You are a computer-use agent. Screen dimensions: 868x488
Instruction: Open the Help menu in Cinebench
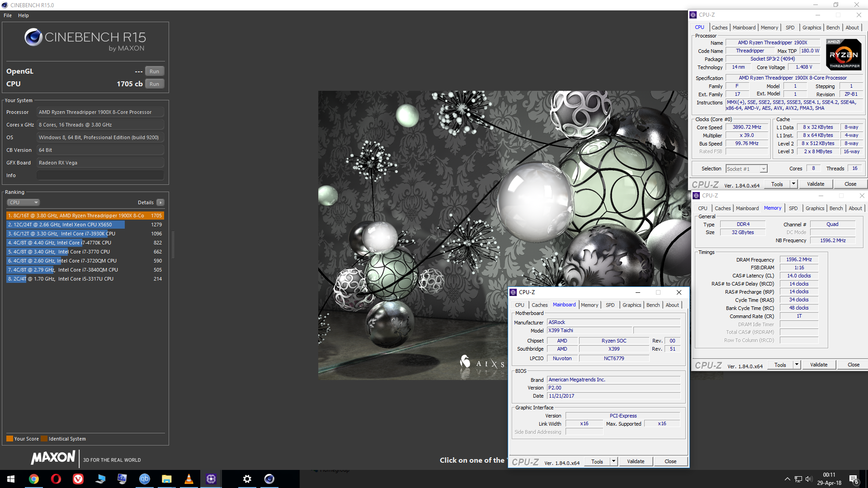[24, 15]
